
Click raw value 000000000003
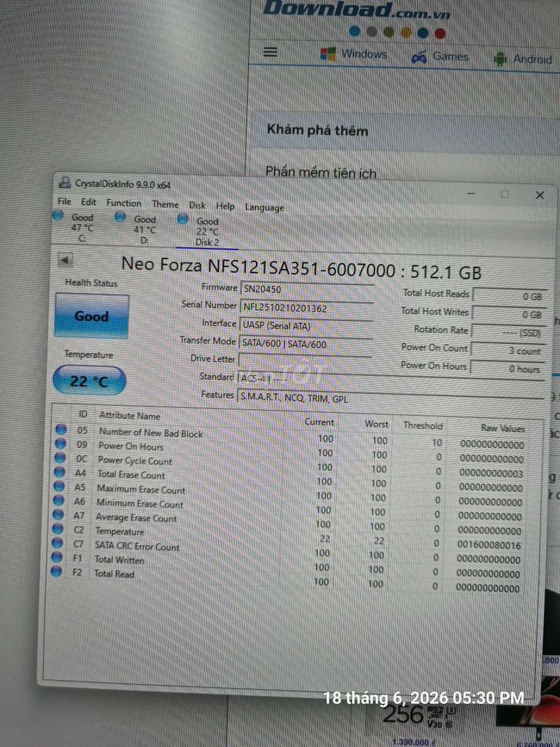click(491, 473)
